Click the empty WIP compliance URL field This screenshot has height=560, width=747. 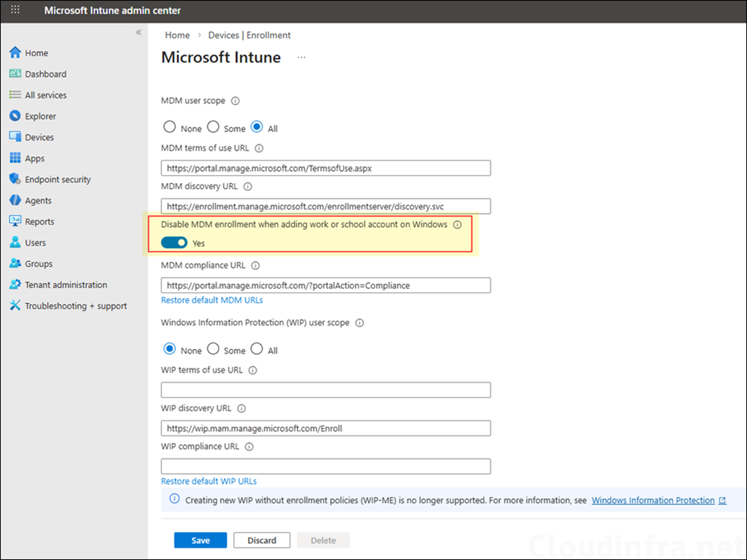point(326,466)
